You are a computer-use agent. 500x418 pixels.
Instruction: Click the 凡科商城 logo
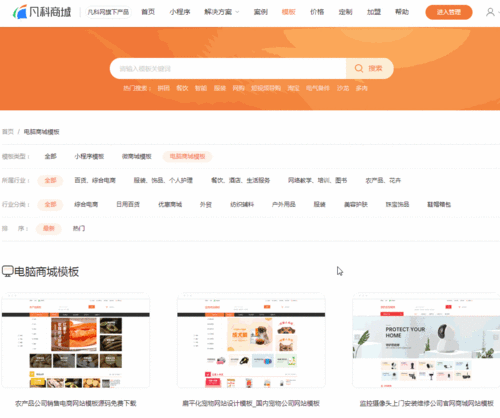click(x=42, y=12)
